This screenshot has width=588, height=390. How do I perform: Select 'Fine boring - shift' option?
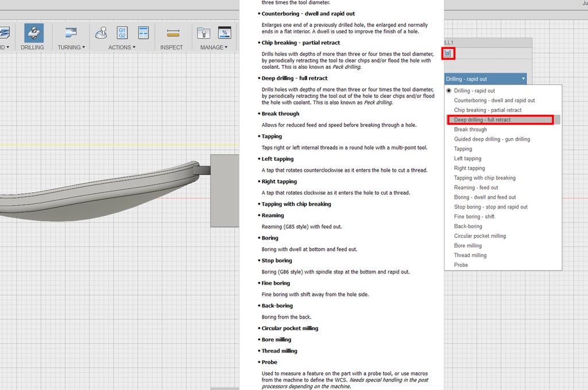click(503, 217)
